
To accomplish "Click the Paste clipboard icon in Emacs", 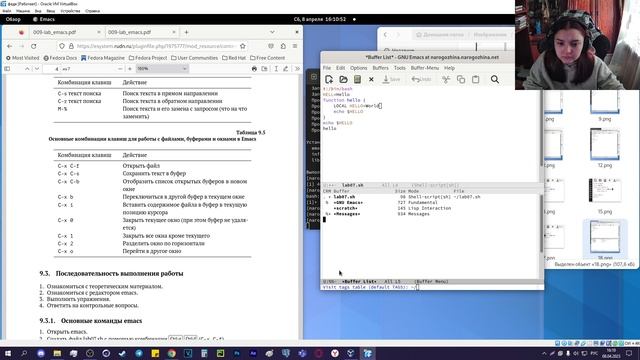I will tap(476, 79).
